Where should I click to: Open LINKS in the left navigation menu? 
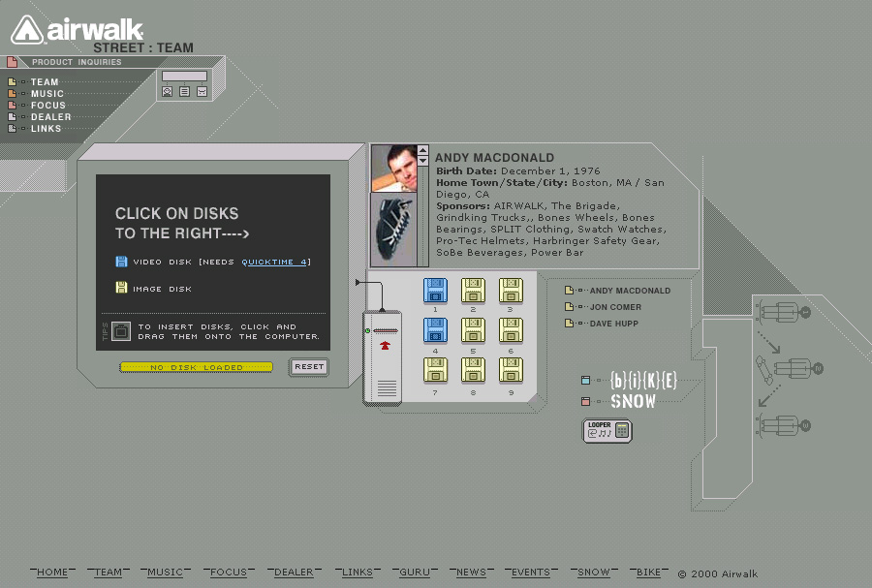point(47,129)
